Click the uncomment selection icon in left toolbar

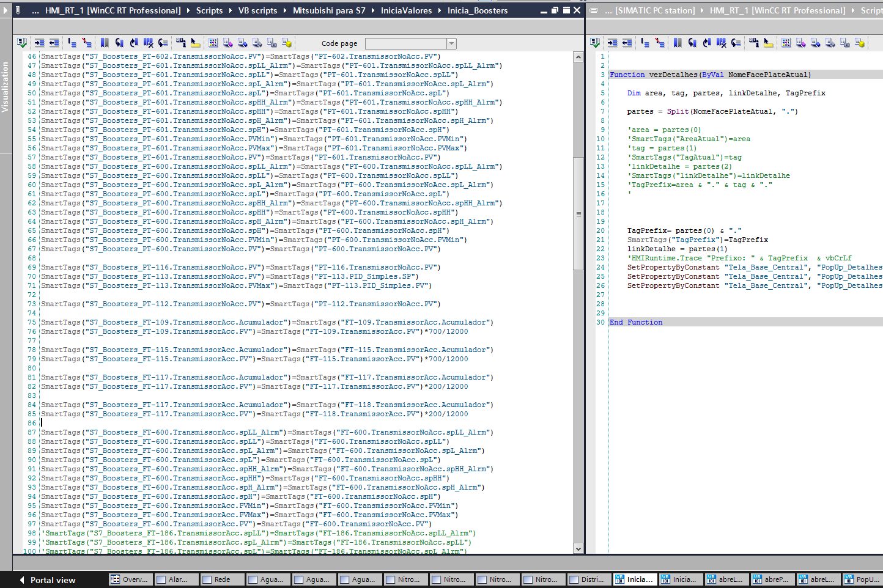(87, 43)
